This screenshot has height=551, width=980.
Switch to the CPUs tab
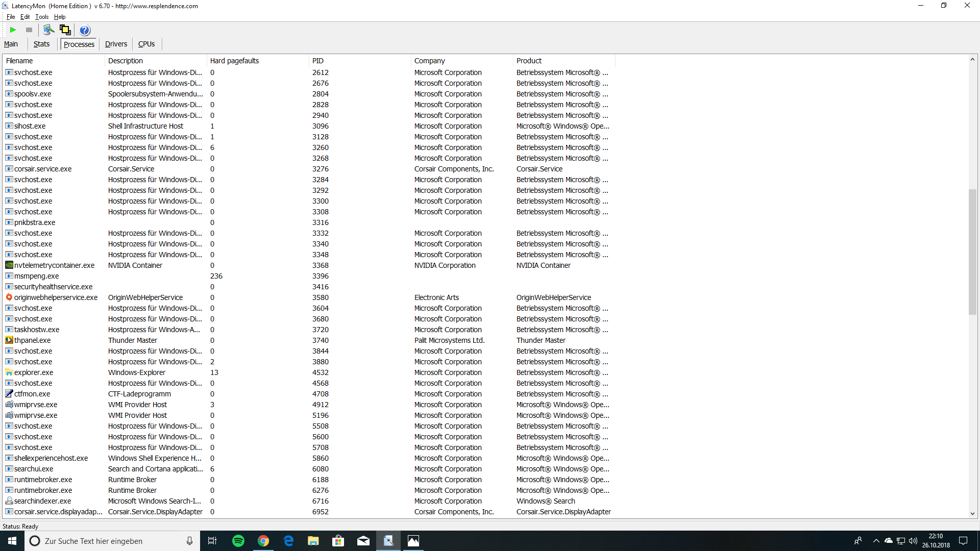coord(146,44)
